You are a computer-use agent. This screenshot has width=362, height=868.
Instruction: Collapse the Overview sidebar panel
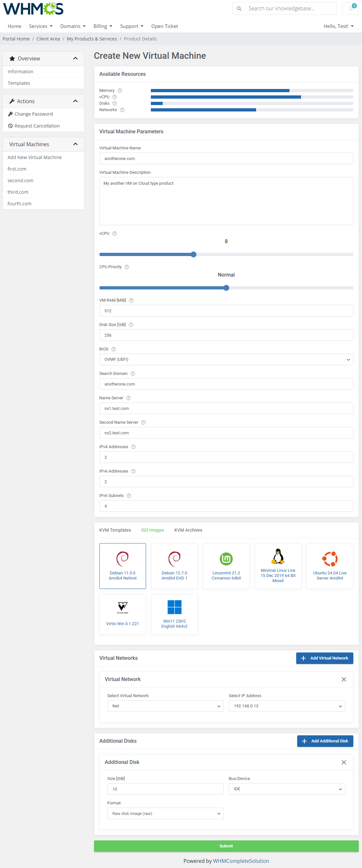(x=75, y=59)
